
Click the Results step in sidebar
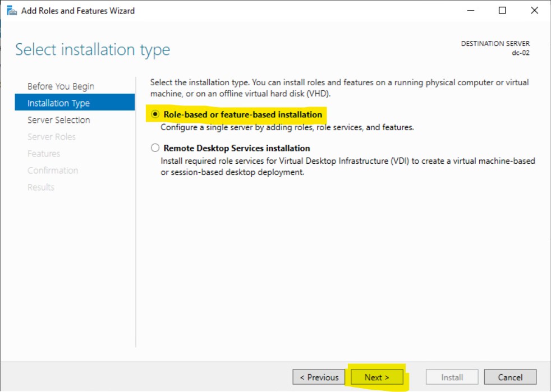[41, 187]
